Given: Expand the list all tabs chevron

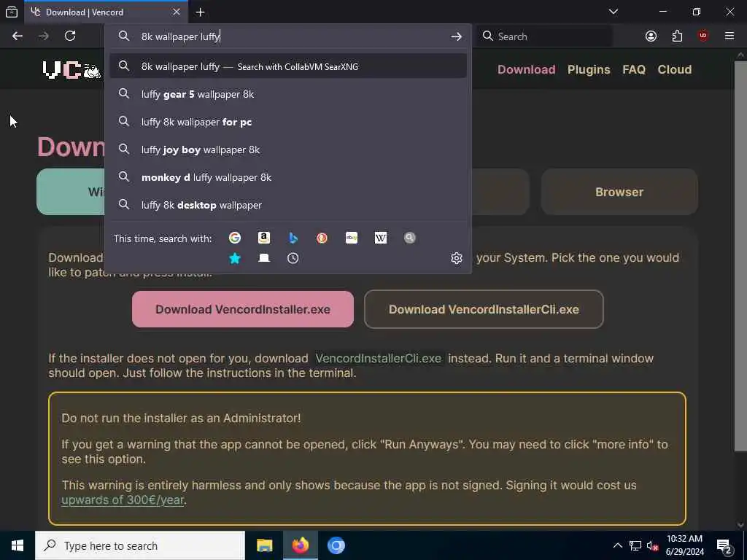Looking at the screenshot, I should pyautogui.click(x=614, y=12).
